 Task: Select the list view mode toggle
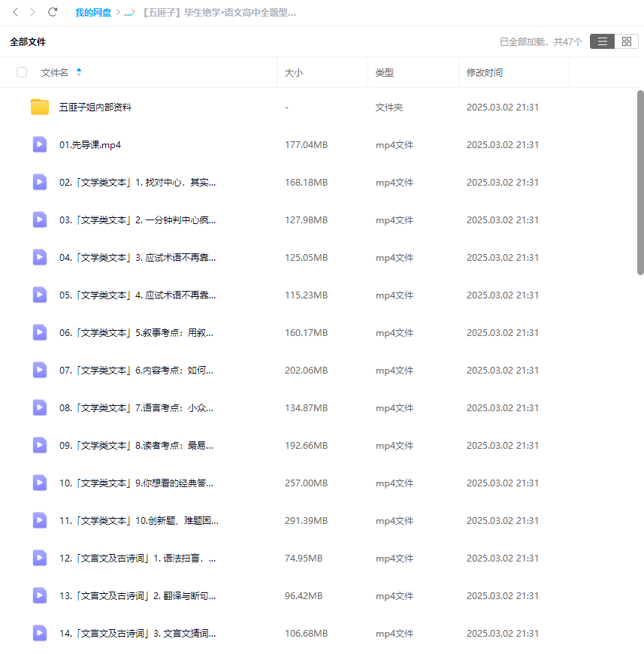602,41
